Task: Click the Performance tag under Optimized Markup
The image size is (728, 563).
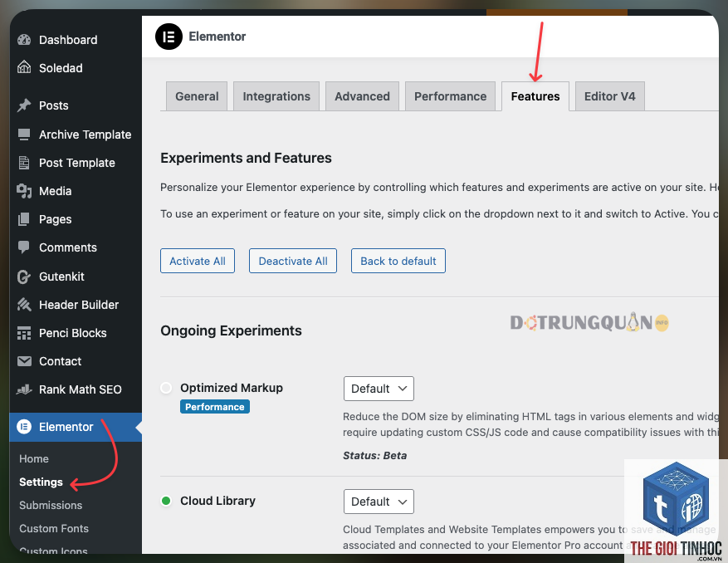Action: coord(214,407)
